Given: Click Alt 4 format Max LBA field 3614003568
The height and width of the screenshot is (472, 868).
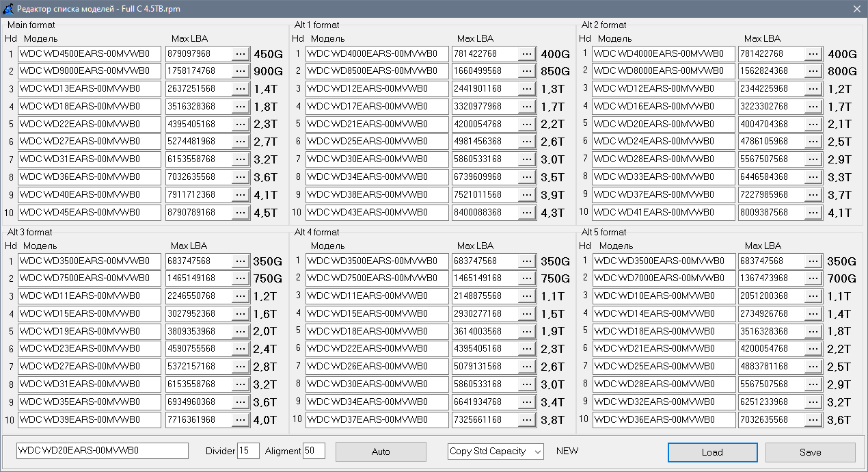Looking at the screenshot, I should point(485,331).
